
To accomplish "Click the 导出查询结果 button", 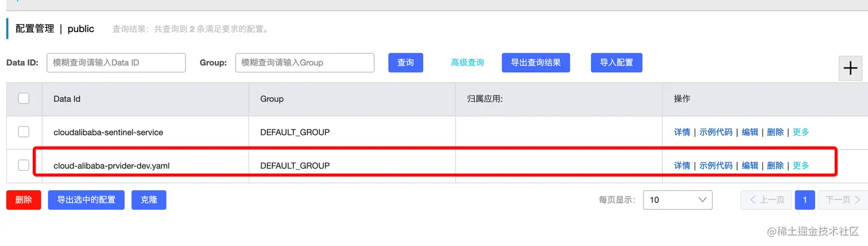I will (x=536, y=63).
